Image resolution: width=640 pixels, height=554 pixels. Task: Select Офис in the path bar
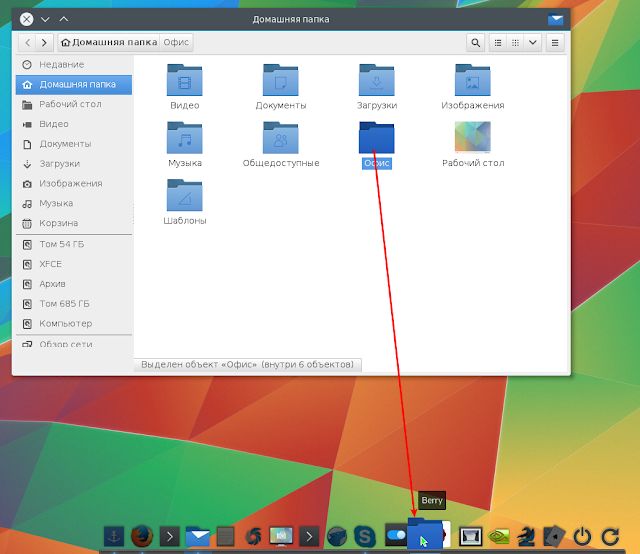[x=176, y=42]
